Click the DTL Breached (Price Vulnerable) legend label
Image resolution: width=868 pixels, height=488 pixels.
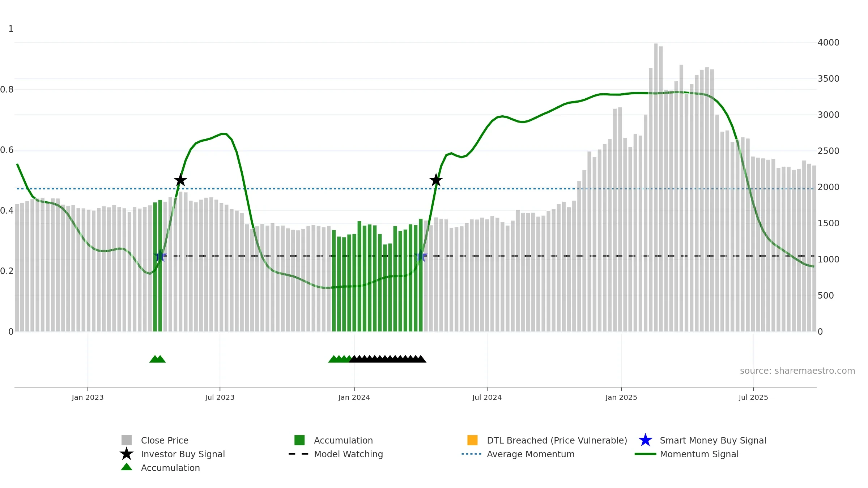pos(557,441)
